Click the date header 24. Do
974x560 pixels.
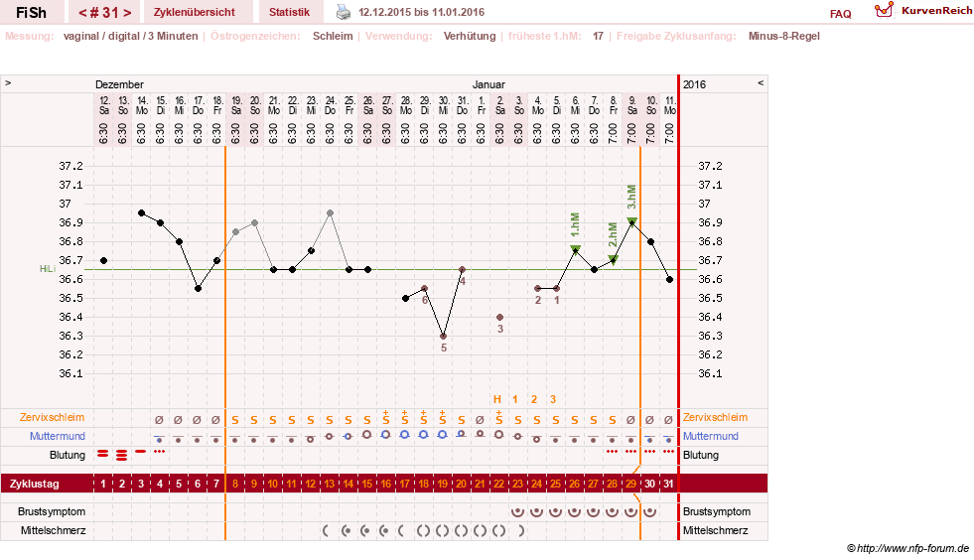tap(331, 105)
